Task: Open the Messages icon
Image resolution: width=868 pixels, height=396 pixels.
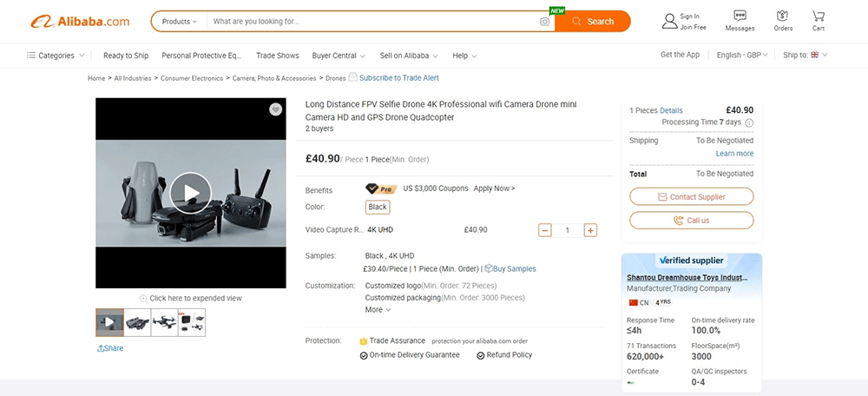Action: [740, 16]
